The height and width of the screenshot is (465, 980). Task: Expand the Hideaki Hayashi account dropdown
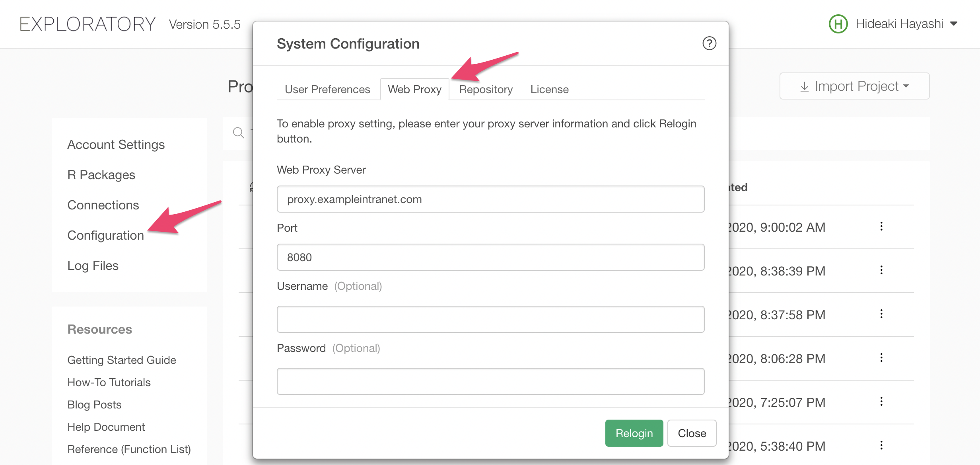(x=953, y=24)
